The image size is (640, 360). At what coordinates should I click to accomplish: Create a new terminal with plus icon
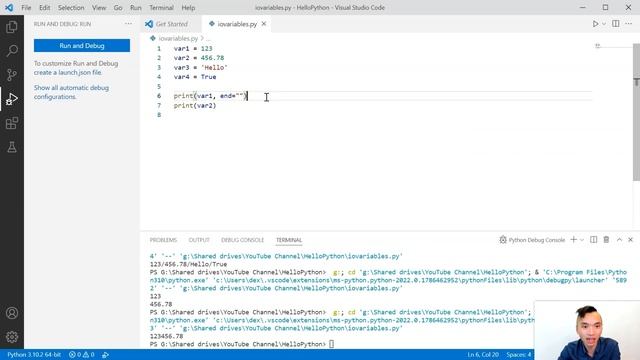[x=573, y=240]
